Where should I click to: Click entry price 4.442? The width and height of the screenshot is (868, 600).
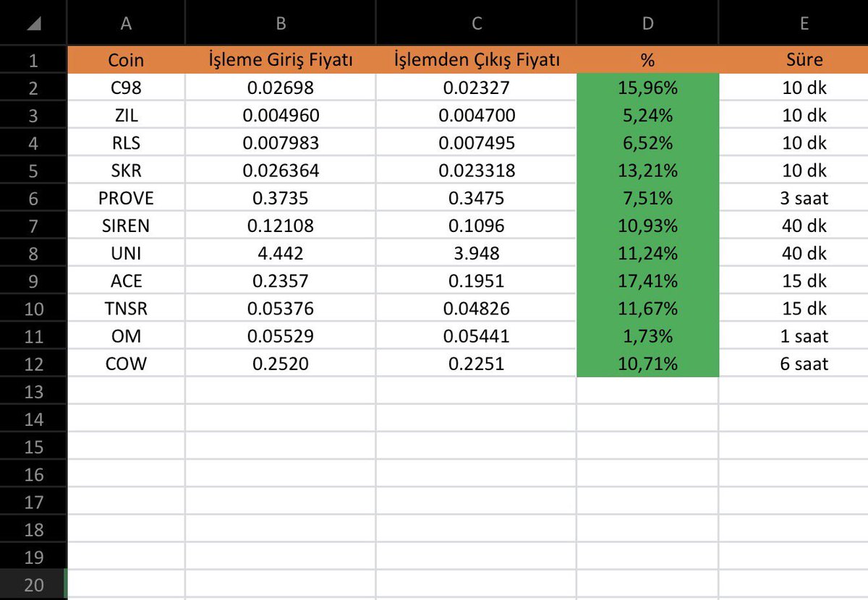[281, 253]
